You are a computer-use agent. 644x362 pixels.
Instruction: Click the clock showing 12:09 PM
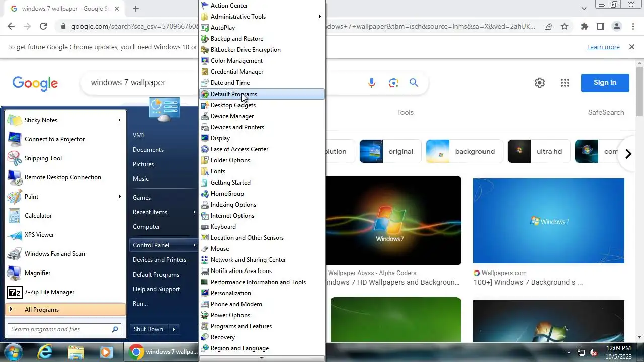pos(618,348)
